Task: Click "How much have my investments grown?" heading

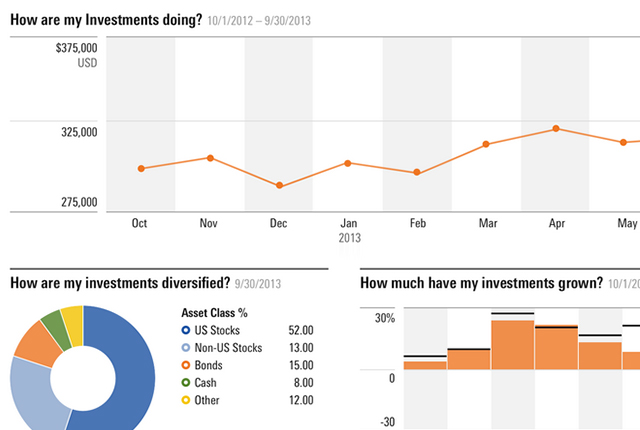Action: pos(480,283)
